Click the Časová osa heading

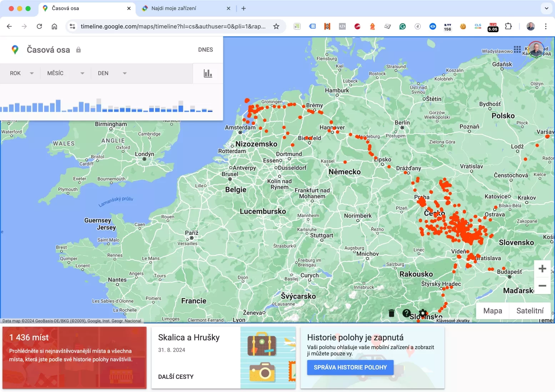point(48,50)
